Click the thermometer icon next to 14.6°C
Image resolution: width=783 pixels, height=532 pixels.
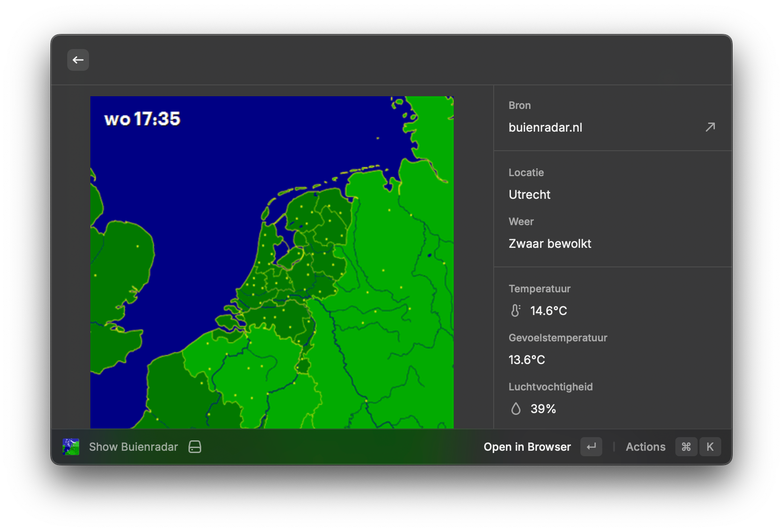515,310
